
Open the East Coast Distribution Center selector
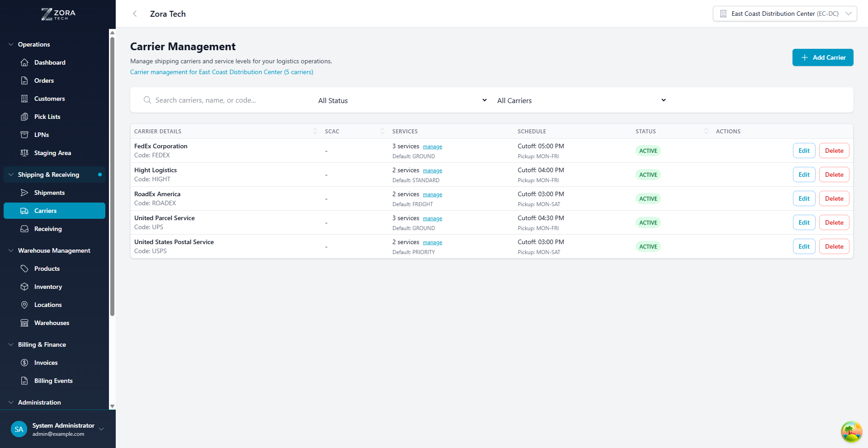point(784,13)
